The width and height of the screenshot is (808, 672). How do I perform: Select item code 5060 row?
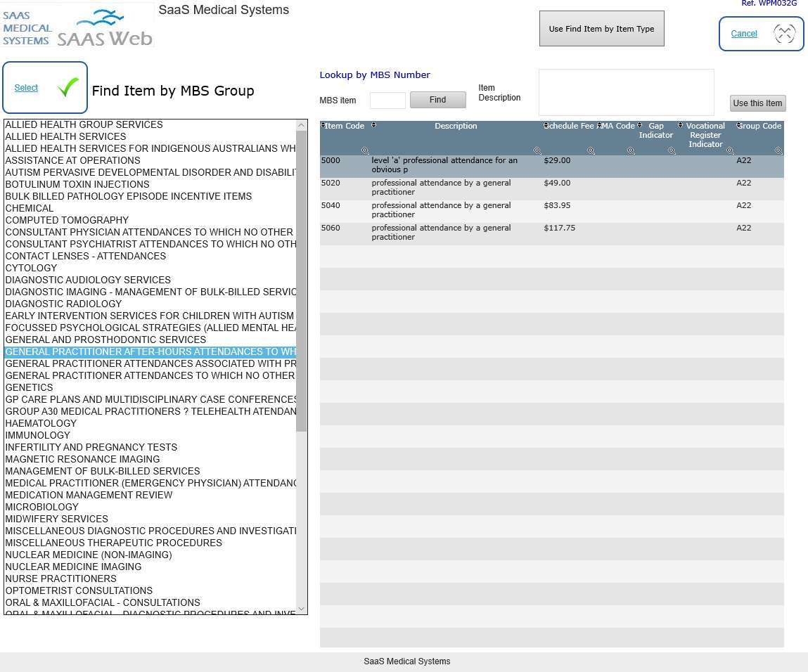551,233
